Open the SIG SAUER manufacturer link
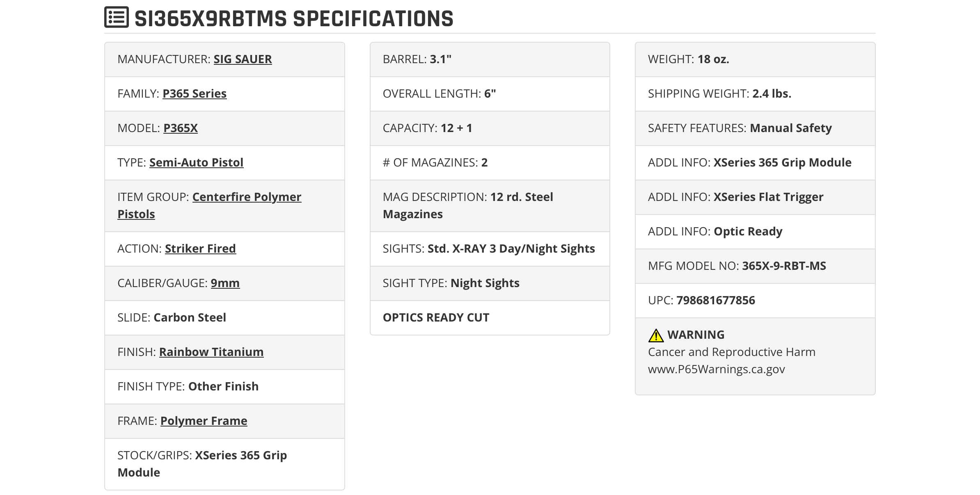Image resolution: width=980 pixels, height=495 pixels. (x=243, y=59)
